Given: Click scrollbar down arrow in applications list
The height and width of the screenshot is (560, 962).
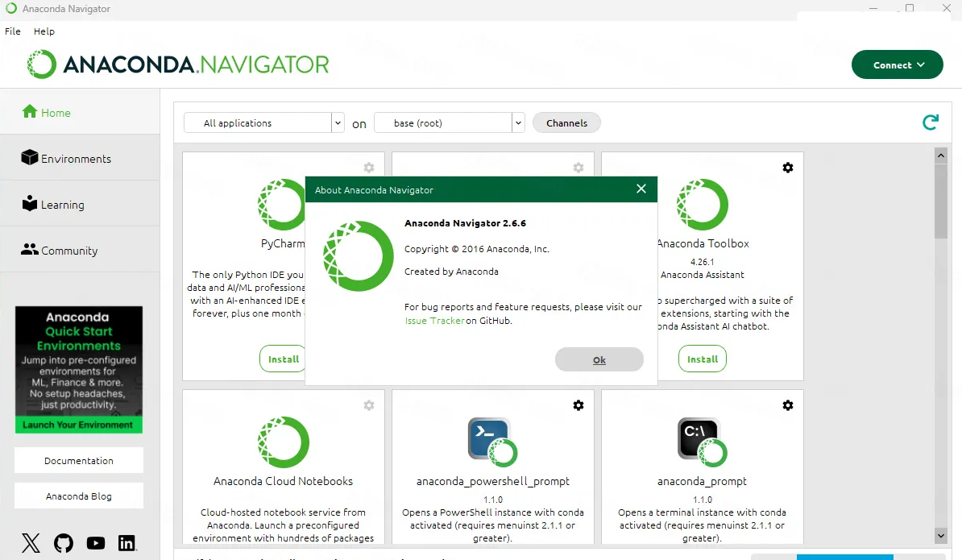Looking at the screenshot, I should pos(940,536).
